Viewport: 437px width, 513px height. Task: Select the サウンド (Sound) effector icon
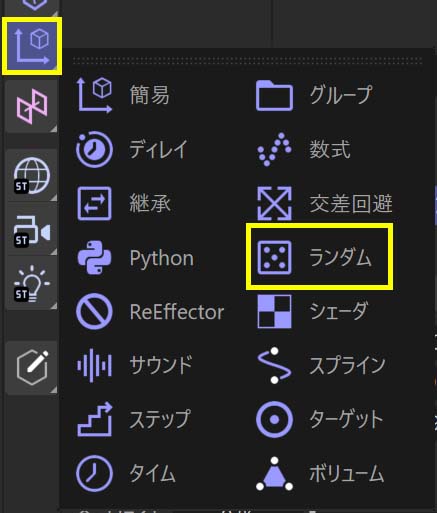[x=94, y=365]
